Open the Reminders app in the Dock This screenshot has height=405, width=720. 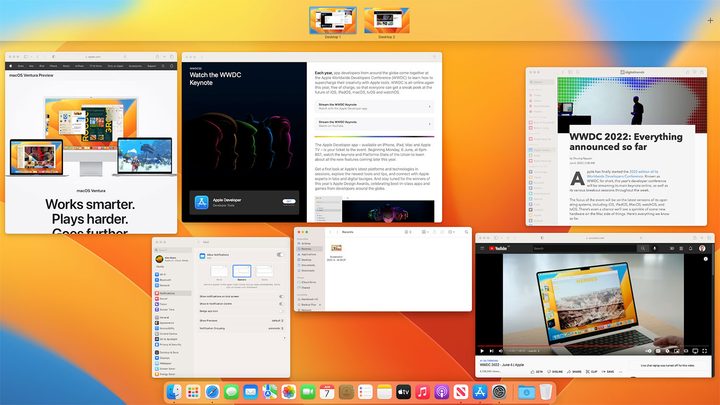coord(365,392)
